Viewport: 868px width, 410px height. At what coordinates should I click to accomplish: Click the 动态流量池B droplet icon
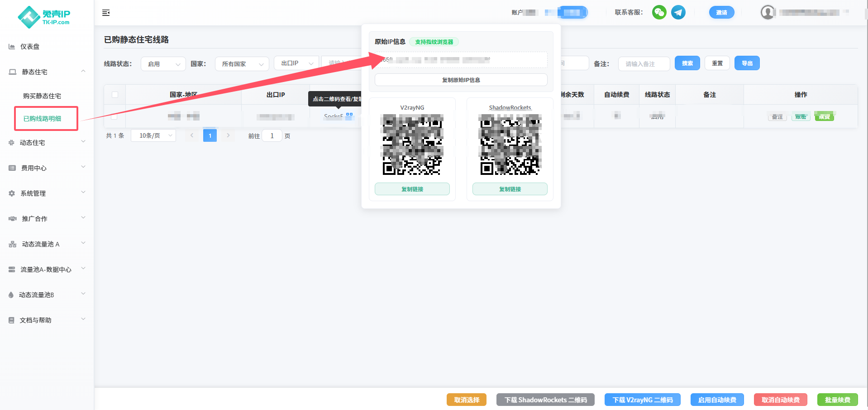[x=11, y=295]
